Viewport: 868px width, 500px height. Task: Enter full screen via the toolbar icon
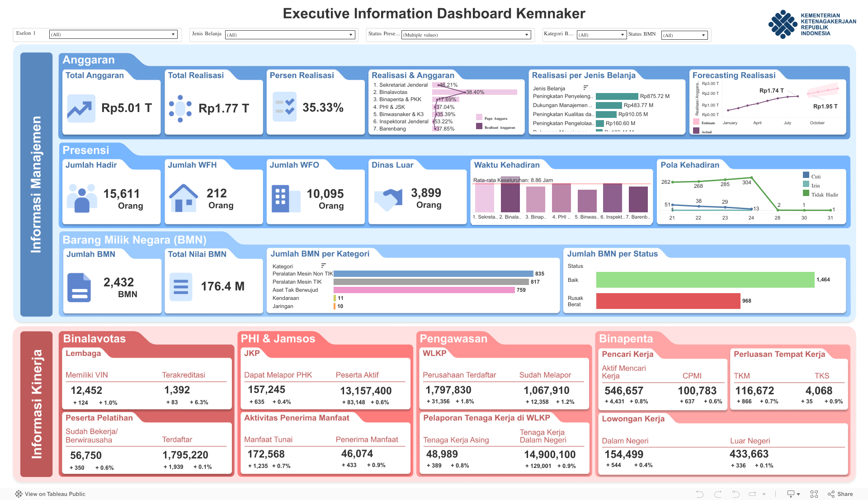pos(814,494)
